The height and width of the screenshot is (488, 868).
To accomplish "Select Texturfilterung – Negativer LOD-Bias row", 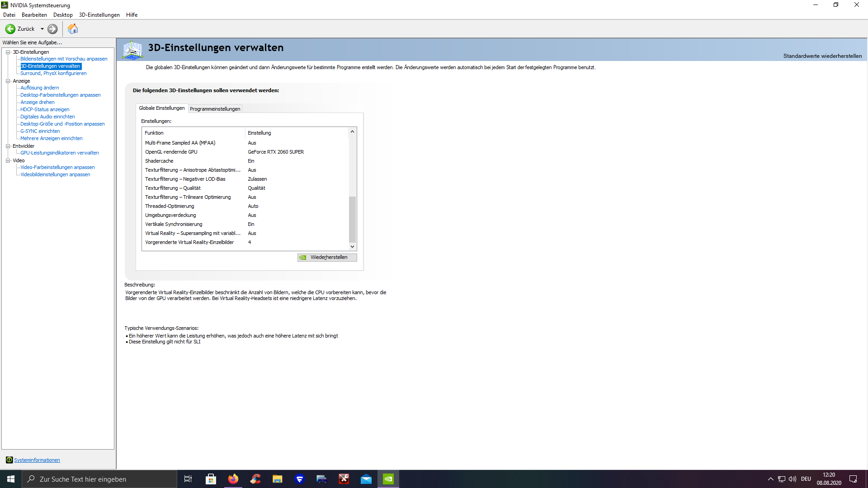I will click(x=245, y=179).
